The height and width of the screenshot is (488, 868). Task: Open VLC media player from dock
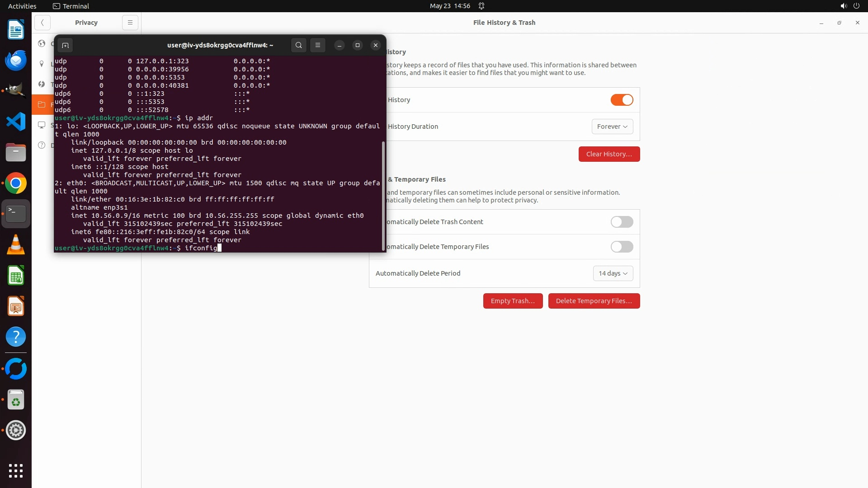pyautogui.click(x=16, y=245)
